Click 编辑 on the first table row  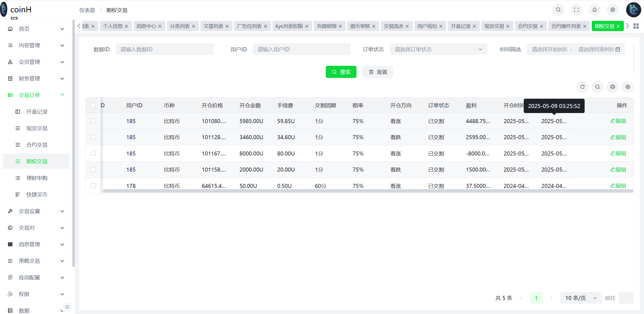coord(618,121)
